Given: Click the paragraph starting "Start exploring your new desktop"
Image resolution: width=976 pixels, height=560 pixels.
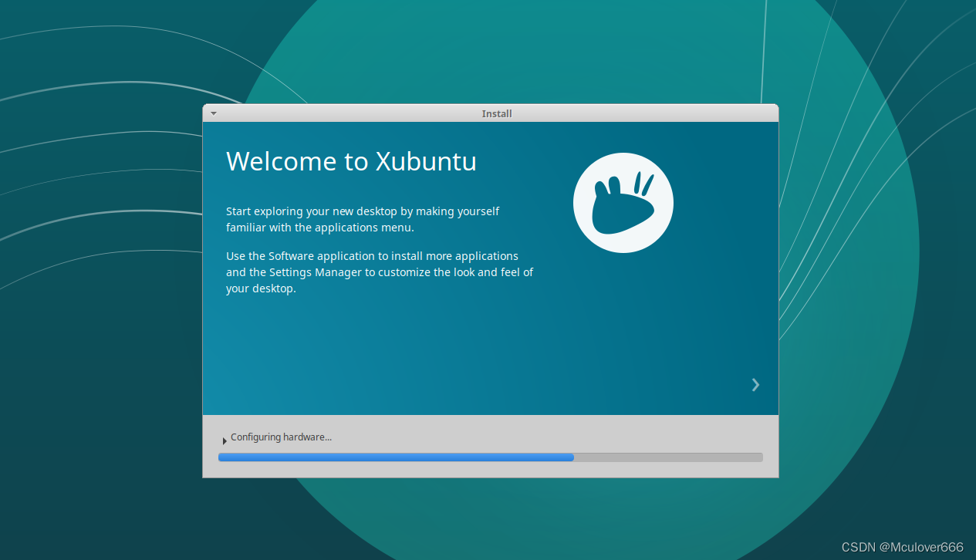Looking at the screenshot, I should pyautogui.click(x=363, y=219).
